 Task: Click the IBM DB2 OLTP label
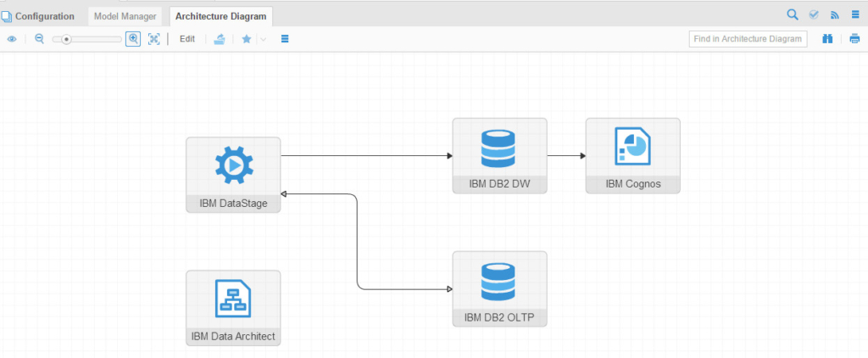pos(500,317)
